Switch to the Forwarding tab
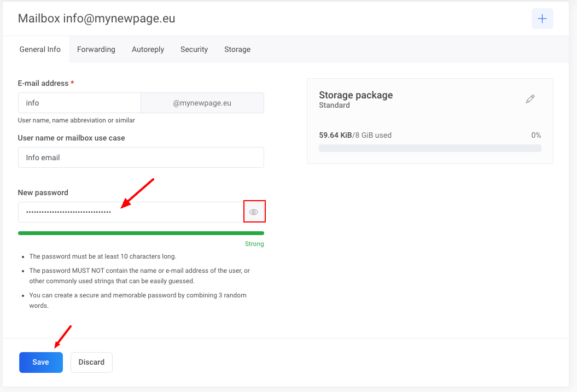This screenshot has height=392, width=577. 96,49
